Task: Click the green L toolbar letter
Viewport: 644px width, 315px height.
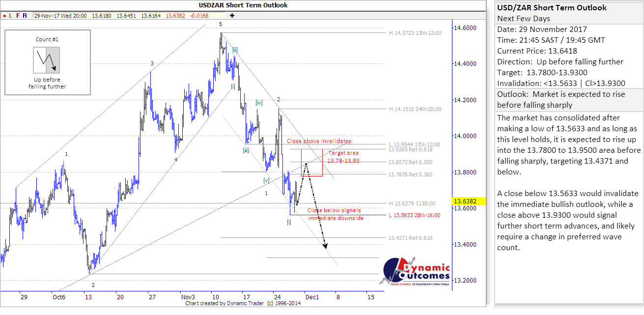Action: (x=11, y=16)
